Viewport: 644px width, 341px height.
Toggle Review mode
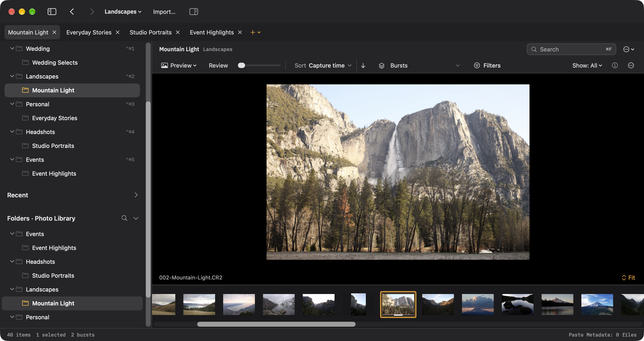(218, 66)
